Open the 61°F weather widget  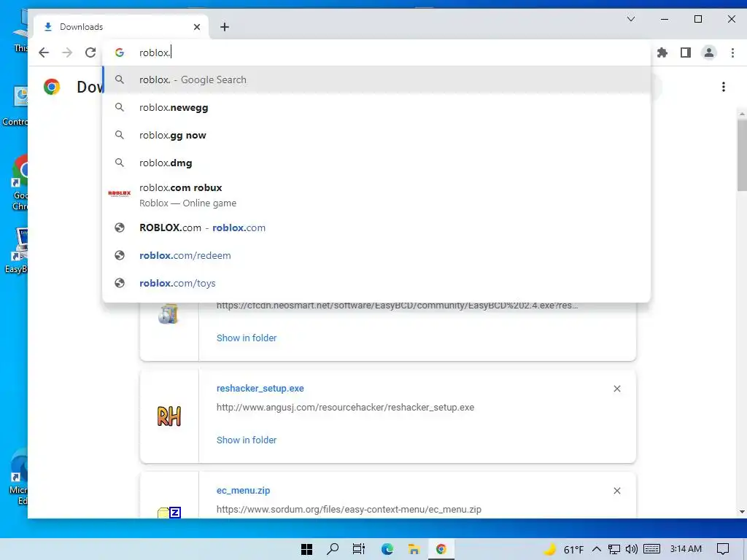(564, 550)
